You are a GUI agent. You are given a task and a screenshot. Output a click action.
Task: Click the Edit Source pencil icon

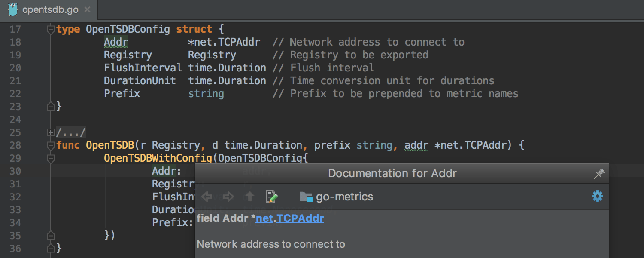tap(272, 197)
